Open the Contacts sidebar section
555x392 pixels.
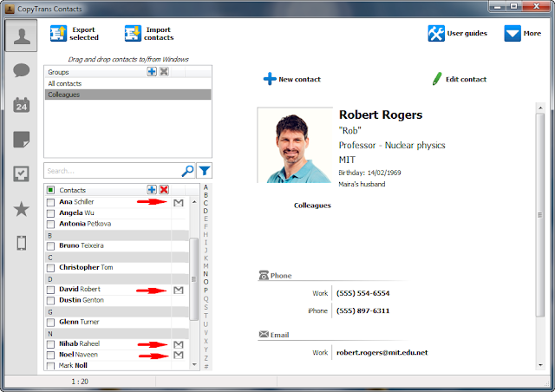21,36
